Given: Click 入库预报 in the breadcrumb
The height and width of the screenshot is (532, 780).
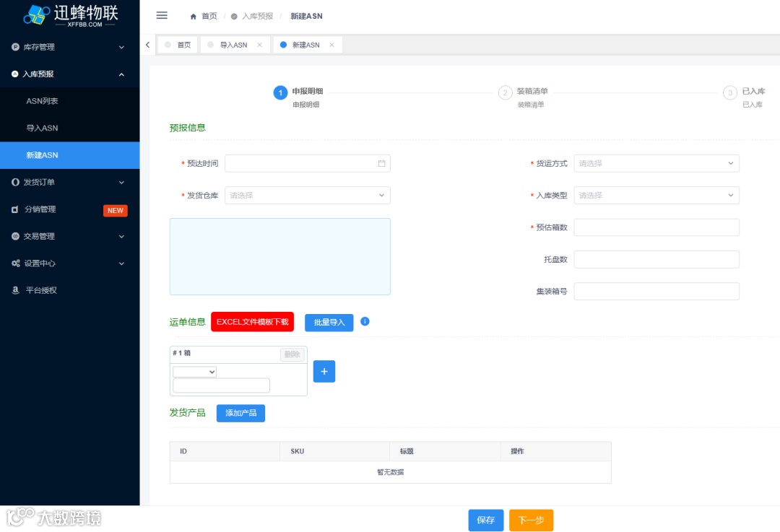Looking at the screenshot, I should click(x=258, y=17).
